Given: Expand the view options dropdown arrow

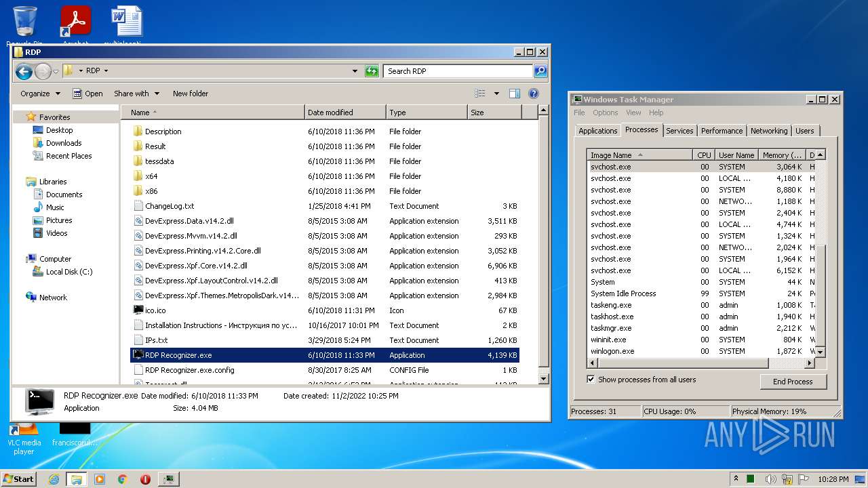Looking at the screenshot, I should tap(496, 94).
